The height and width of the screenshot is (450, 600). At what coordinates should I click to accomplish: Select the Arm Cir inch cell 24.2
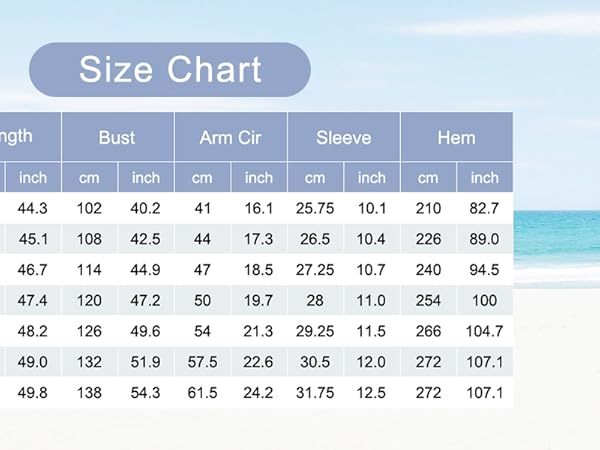(x=259, y=393)
